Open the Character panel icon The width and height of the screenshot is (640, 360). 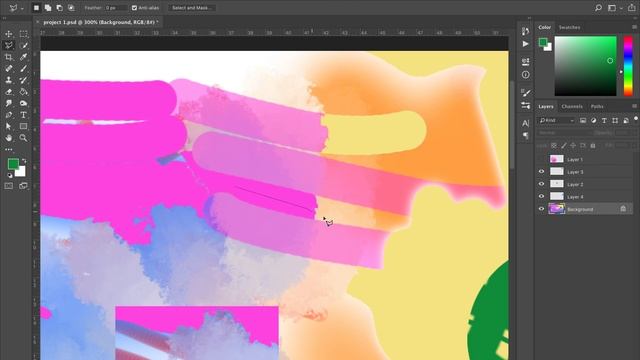coord(525,123)
